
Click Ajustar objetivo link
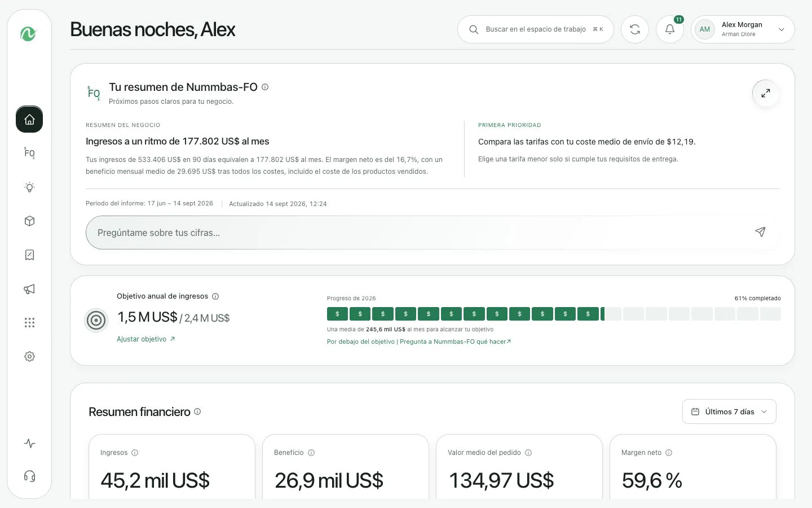click(x=146, y=339)
